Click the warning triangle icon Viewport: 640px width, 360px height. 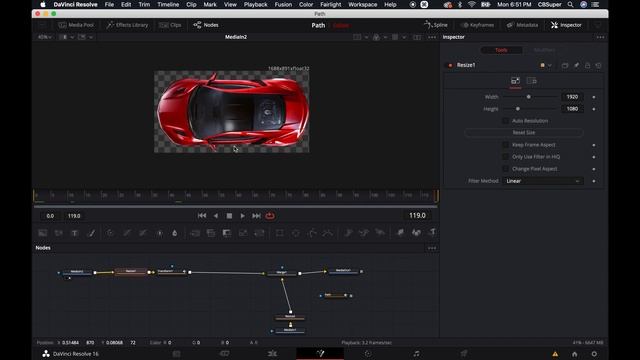click(x=555, y=354)
